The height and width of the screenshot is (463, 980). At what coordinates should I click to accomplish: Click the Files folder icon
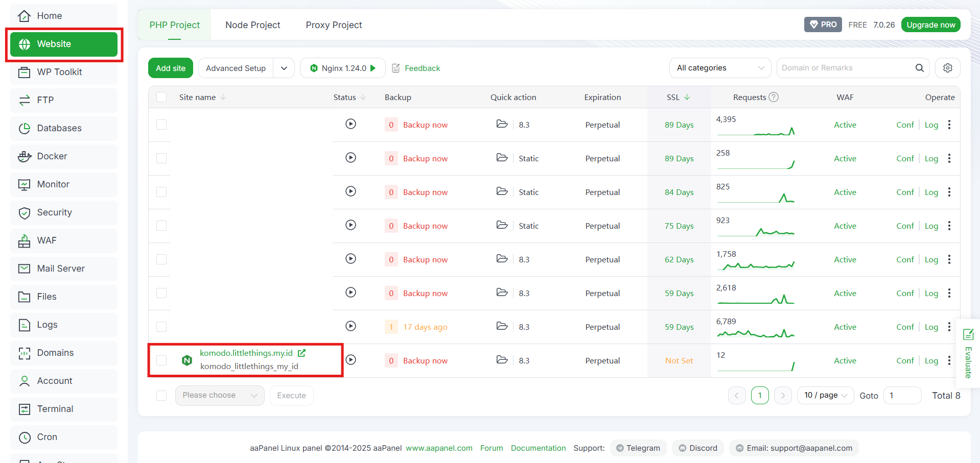(24, 297)
